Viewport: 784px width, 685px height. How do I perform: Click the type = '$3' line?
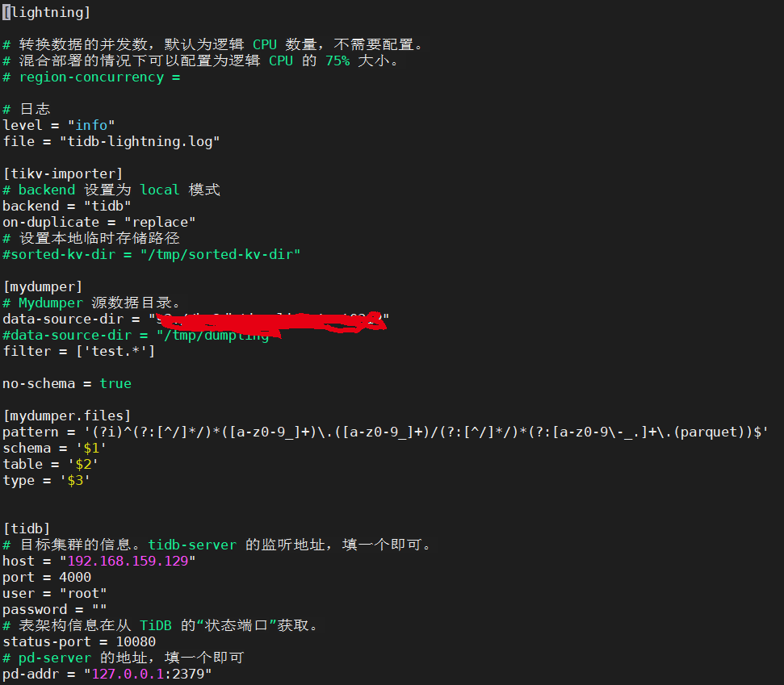coord(47,481)
